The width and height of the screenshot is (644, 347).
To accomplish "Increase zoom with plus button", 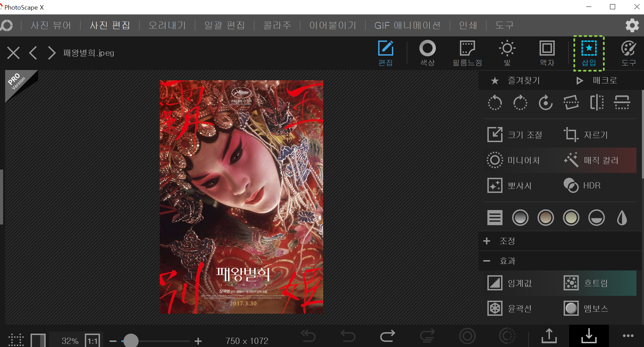I will [x=198, y=341].
